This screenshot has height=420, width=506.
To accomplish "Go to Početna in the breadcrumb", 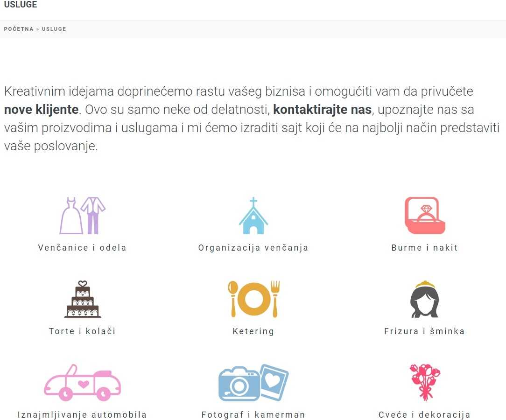I will click(x=19, y=29).
